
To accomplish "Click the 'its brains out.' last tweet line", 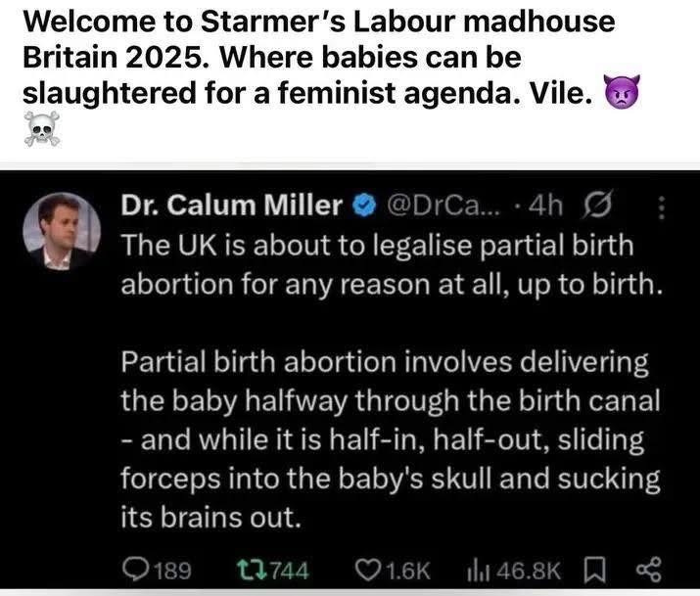I will pyautogui.click(x=210, y=518).
